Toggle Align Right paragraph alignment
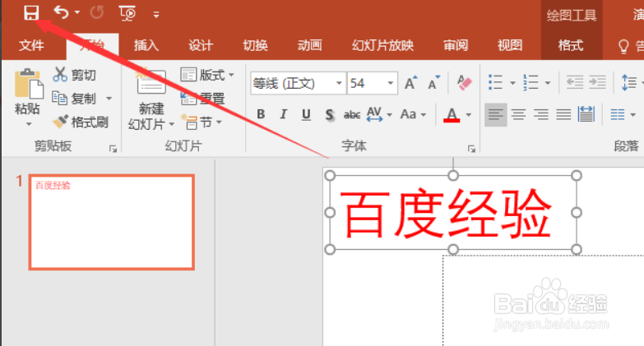This screenshot has height=346, width=644. click(541, 114)
